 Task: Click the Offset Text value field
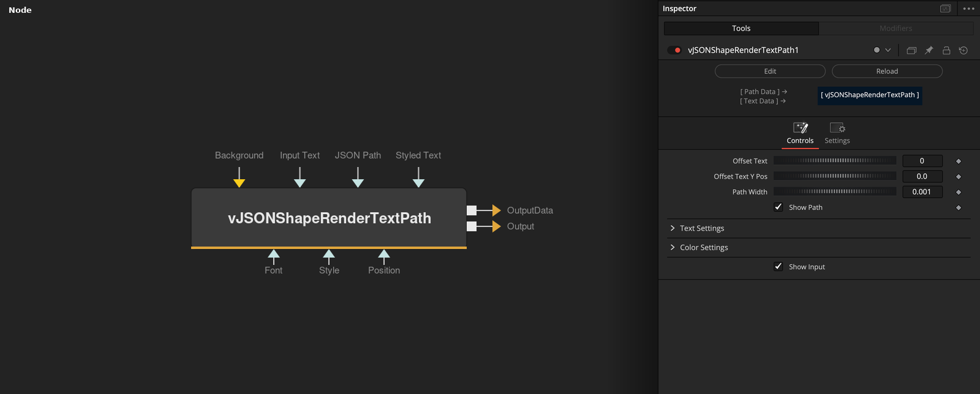[922, 161]
